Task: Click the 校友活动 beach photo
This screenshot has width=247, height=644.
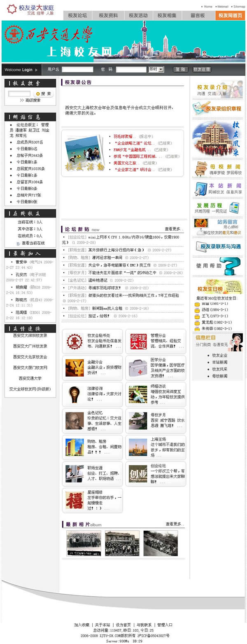Action: click(85, 153)
